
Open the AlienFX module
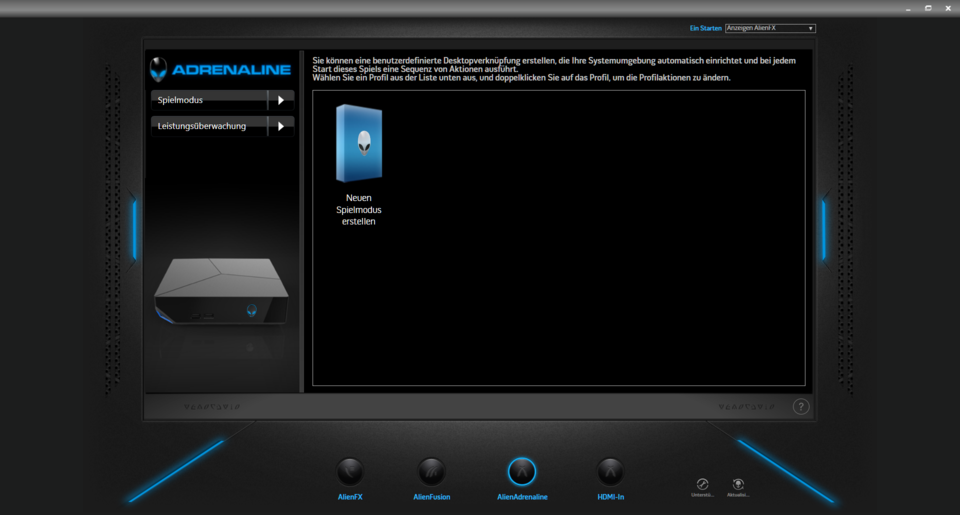350,472
